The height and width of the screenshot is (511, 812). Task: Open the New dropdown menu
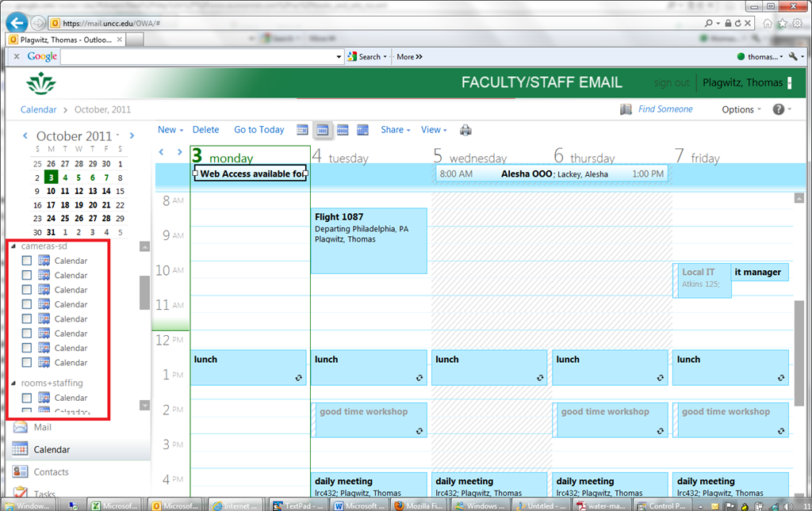pos(170,130)
